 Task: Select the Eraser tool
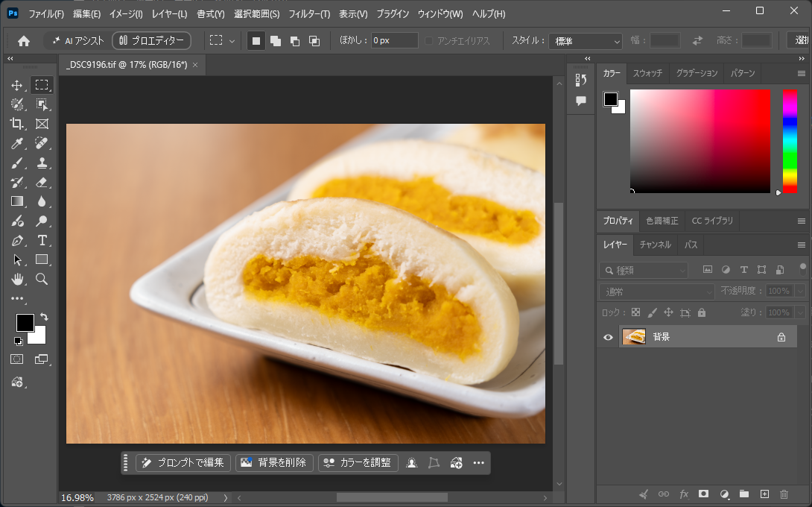(x=42, y=183)
